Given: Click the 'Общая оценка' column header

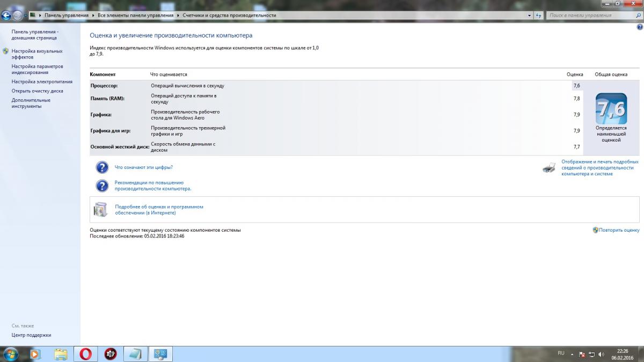Looking at the screenshot, I should [611, 75].
